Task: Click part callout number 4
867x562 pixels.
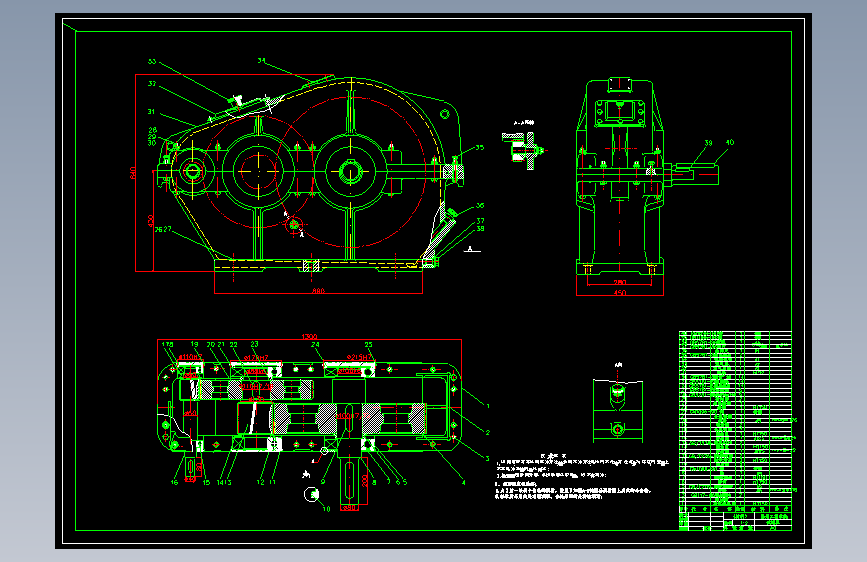Action: 463,482
